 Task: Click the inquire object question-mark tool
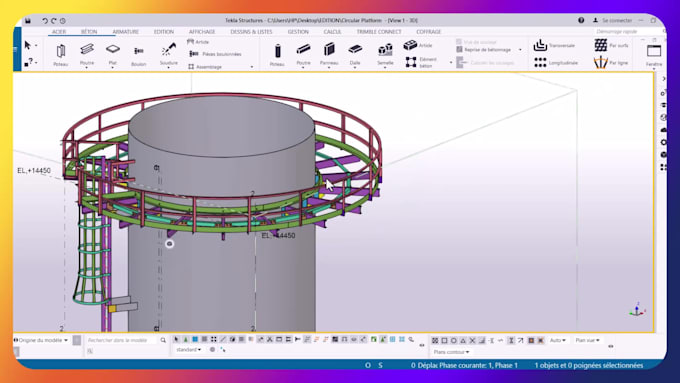(28, 62)
